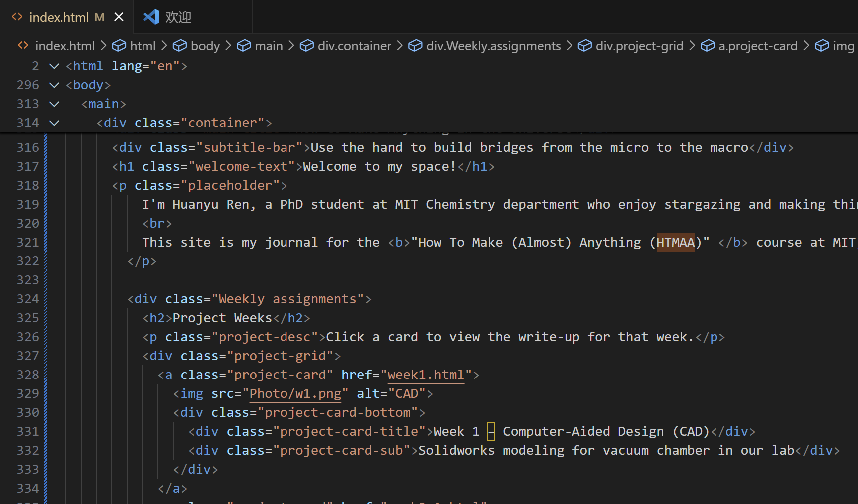858x504 pixels.
Task: Select a.project-card in the breadcrumb
Action: [x=757, y=46]
